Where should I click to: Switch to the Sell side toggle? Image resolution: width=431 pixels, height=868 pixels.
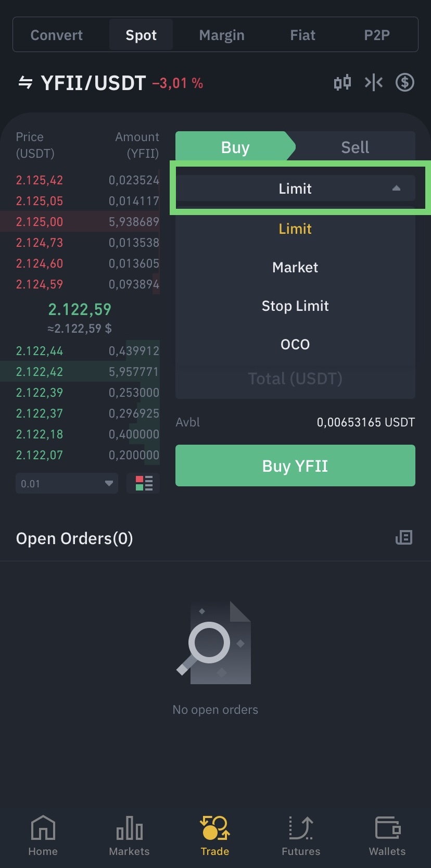355,147
